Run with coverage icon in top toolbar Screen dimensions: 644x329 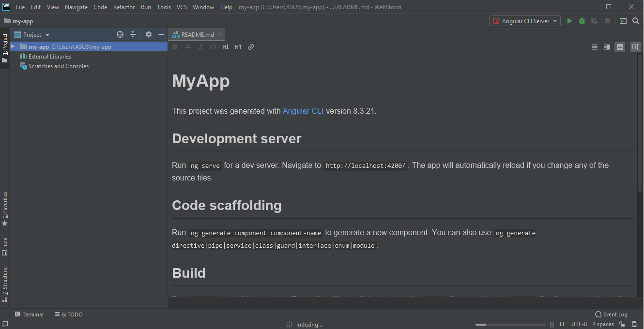pos(595,21)
